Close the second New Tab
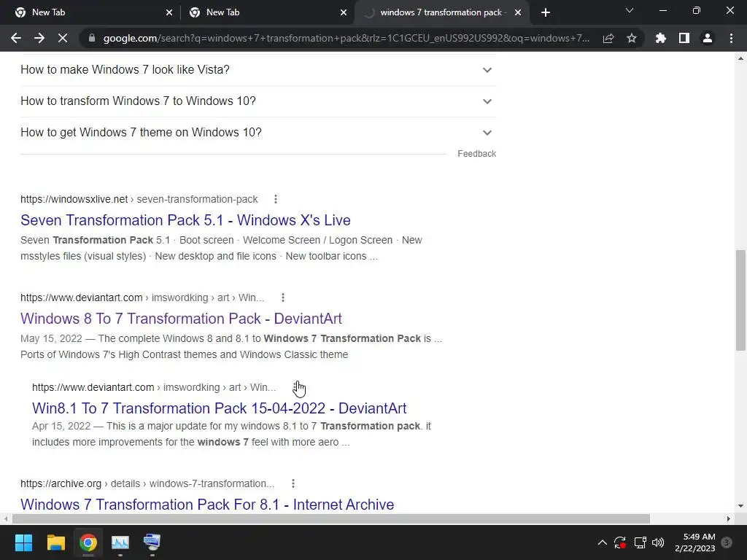The width and height of the screenshot is (747, 560). (344, 12)
